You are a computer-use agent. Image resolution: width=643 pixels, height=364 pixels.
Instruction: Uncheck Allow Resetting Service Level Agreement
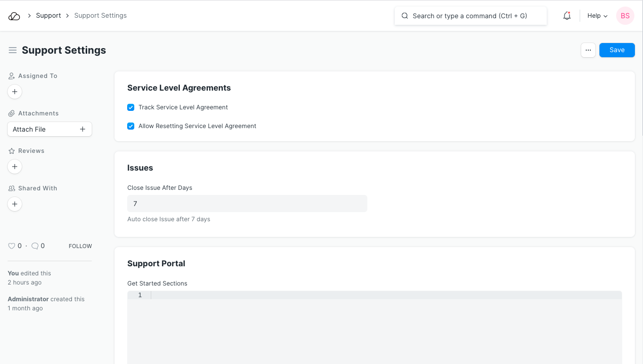(x=131, y=126)
